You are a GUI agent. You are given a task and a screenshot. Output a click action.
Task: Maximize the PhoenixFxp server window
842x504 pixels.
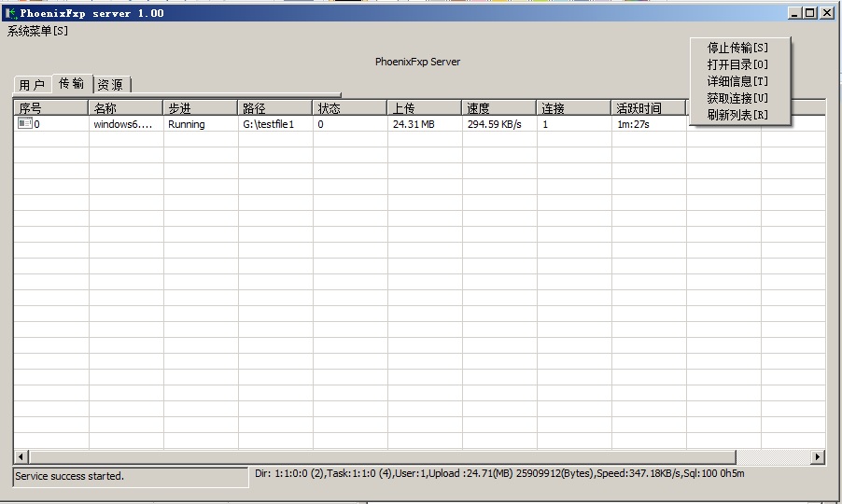coord(810,13)
